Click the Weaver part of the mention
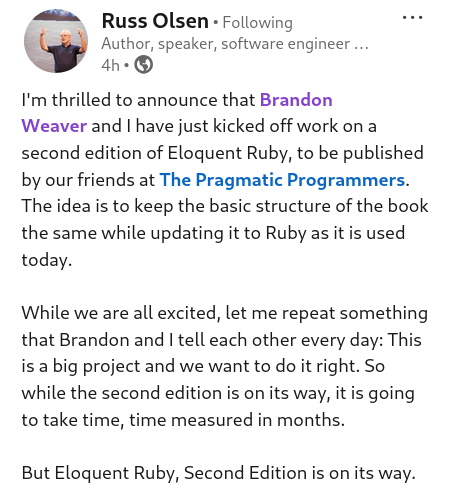 click(x=54, y=126)
